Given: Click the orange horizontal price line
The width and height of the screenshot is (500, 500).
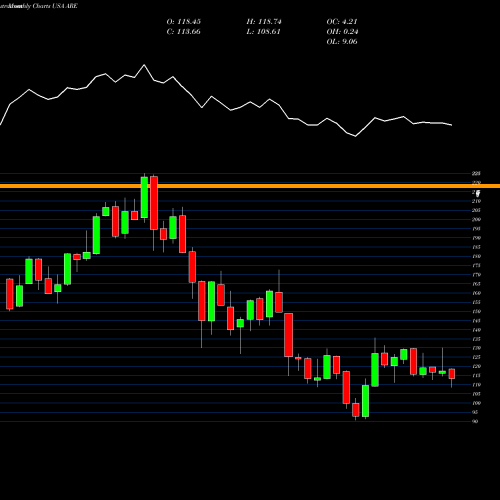Looking at the screenshot, I should click(x=250, y=186).
